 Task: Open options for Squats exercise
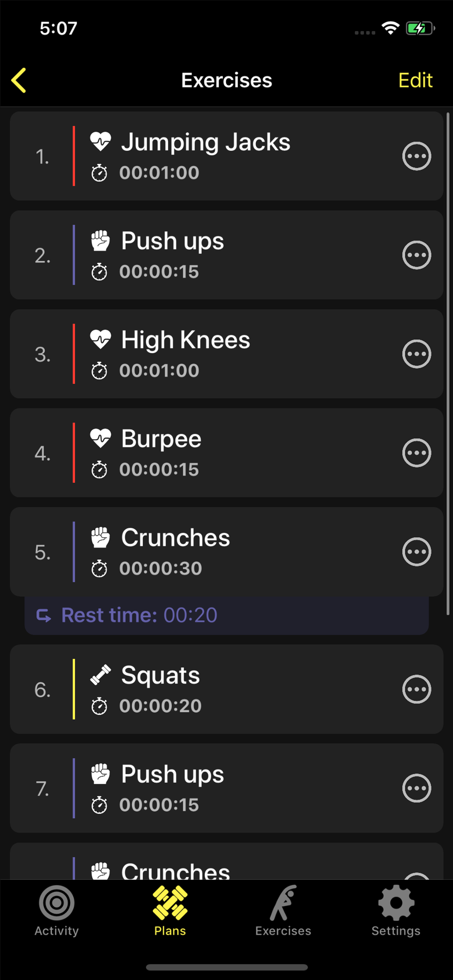[416, 689]
